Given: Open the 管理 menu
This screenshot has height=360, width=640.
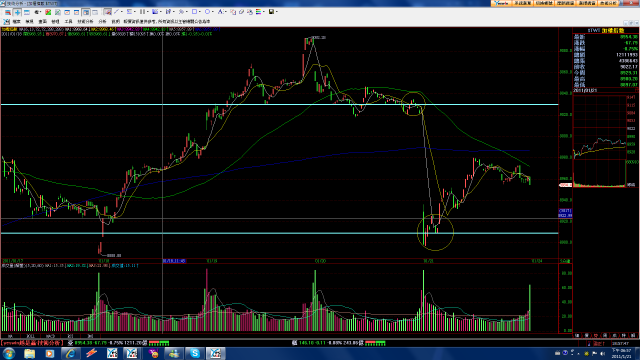Looking at the screenshot, I should point(55,22).
